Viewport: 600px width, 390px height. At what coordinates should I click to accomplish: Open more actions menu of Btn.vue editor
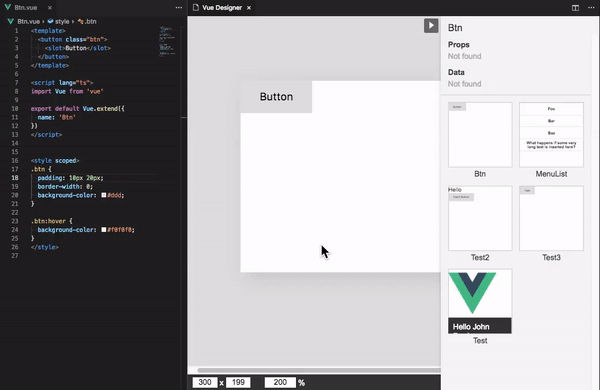tap(179, 8)
